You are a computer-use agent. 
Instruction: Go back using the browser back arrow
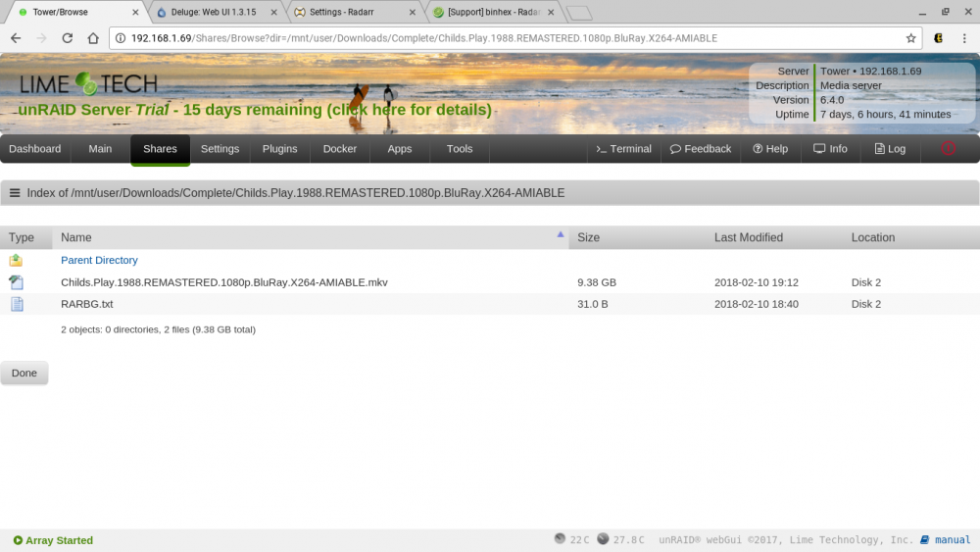(16, 38)
